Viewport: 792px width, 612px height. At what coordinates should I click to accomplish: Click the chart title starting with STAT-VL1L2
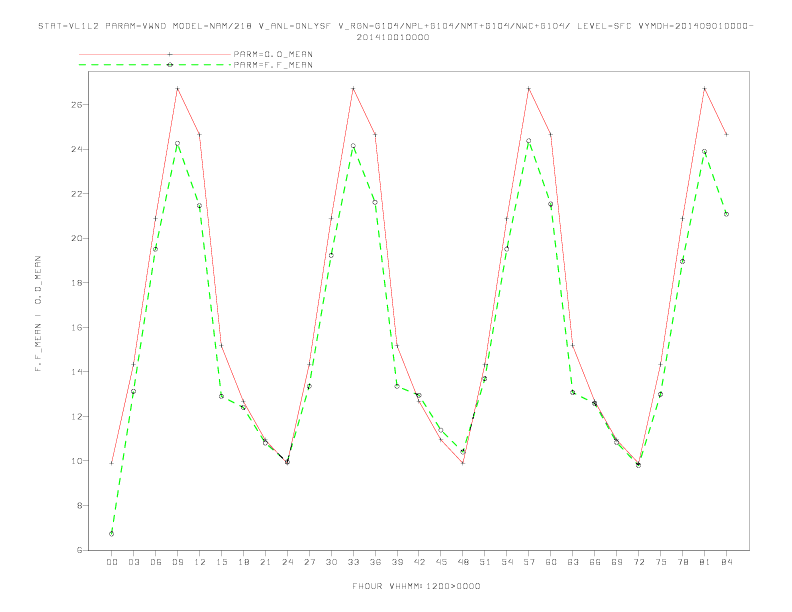(395, 26)
